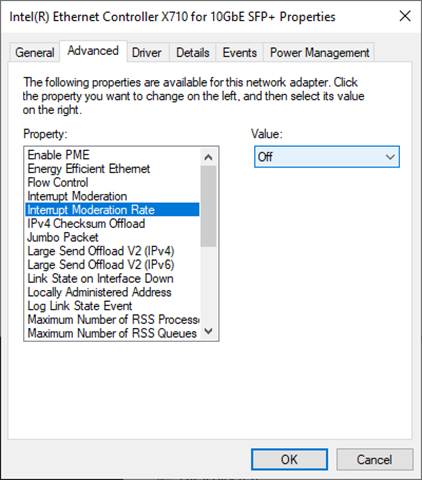Click the Property list scrollbar thumb
This screenshot has height=480, width=422.
[209, 206]
